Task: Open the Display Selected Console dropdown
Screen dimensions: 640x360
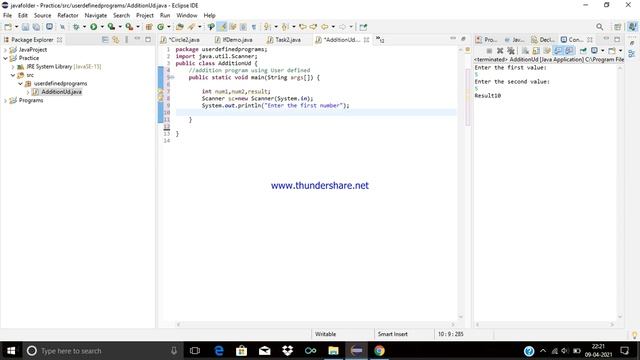Action: tap(602, 51)
